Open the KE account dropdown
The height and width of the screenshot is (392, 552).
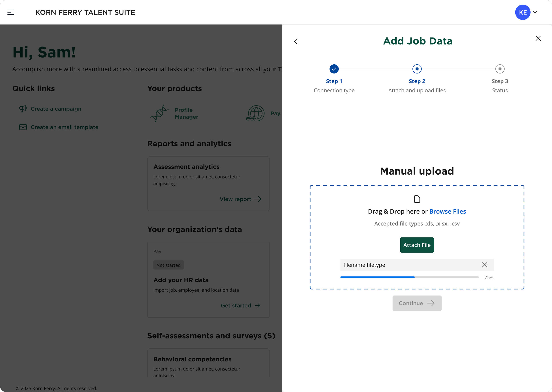pyautogui.click(x=535, y=12)
